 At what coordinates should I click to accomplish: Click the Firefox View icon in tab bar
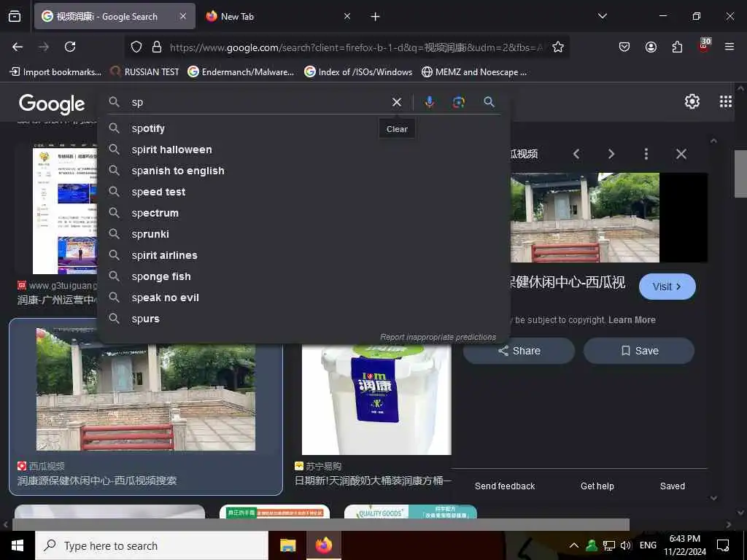tap(15, 16)
